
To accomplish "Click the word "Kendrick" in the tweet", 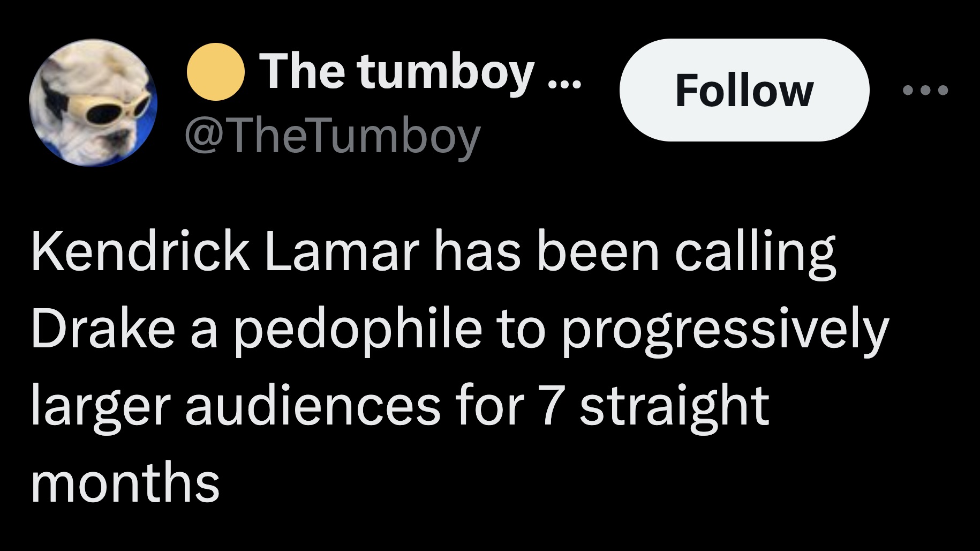I will point(140,252).
